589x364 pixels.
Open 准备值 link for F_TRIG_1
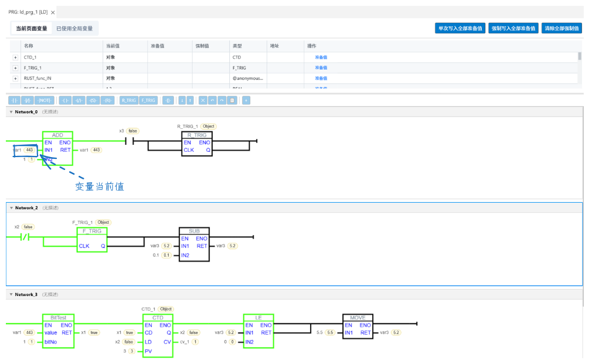321,67
